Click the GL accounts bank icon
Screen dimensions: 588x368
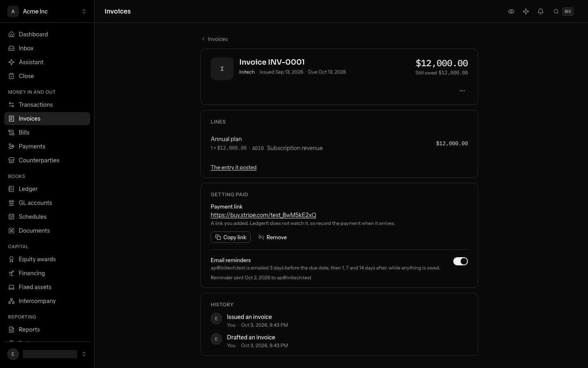click(11, 203)
